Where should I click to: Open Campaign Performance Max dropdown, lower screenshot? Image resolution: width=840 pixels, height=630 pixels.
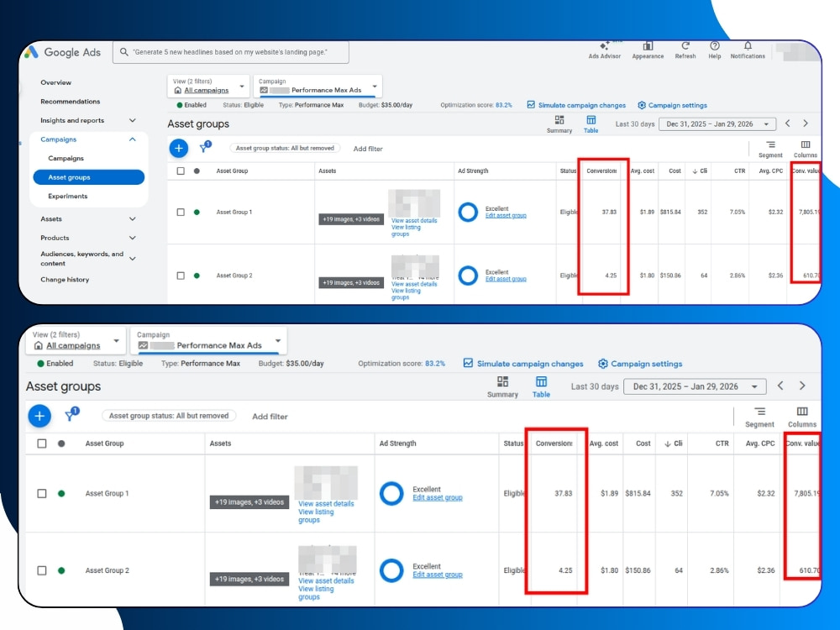(208, 341)
